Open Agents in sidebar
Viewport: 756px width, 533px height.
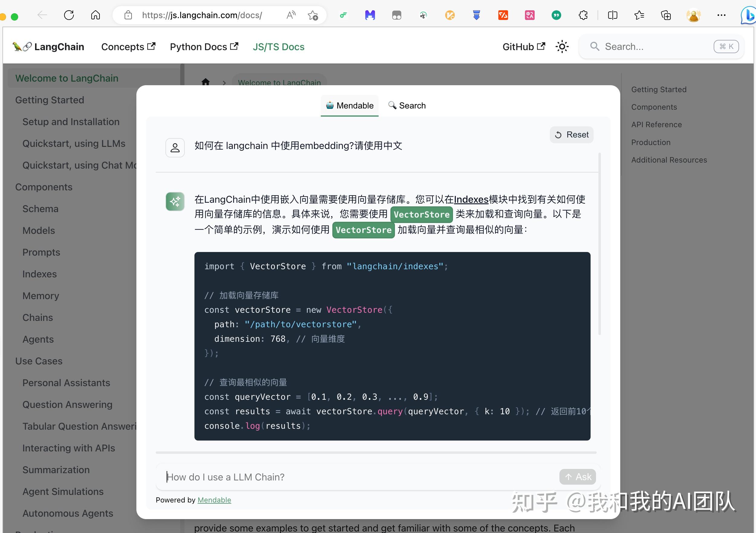tap(38, 339)
